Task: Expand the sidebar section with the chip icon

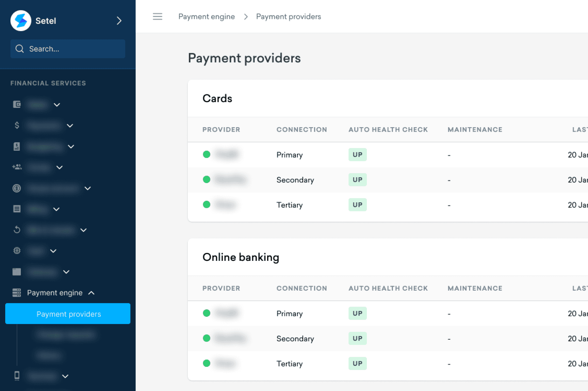Action: (x=53, y=251)
